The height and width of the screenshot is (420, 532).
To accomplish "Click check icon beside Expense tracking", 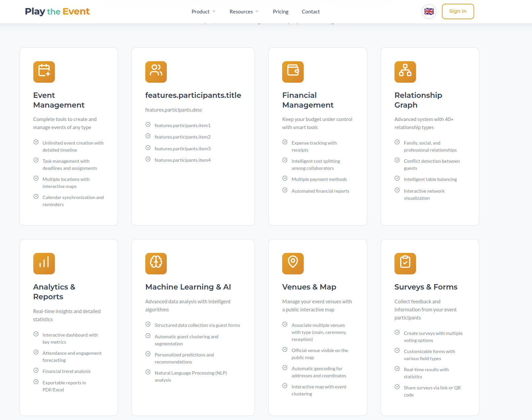I will [x=285, y=142].
